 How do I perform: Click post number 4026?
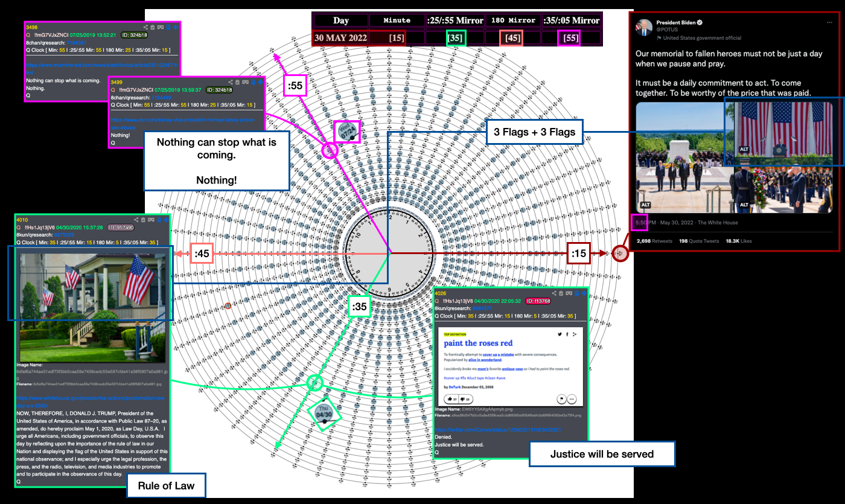click(440, 293)
